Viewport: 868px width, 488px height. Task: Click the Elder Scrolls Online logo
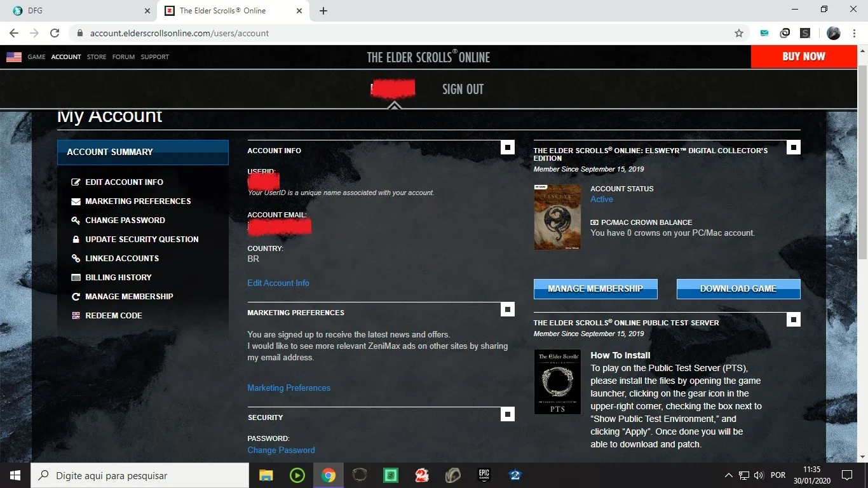click(x=428, y=57)
